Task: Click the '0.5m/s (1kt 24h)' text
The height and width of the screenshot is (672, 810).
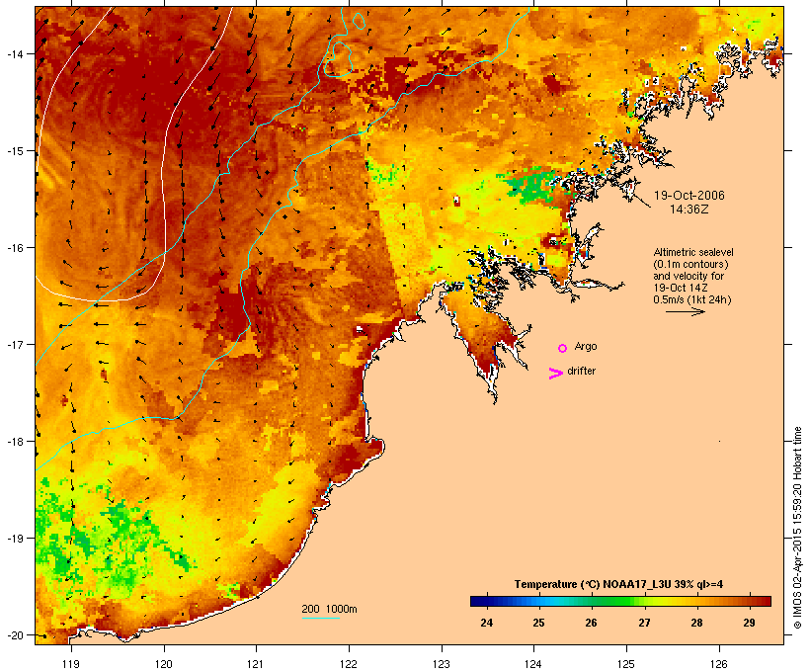Action: coord(692,299)
